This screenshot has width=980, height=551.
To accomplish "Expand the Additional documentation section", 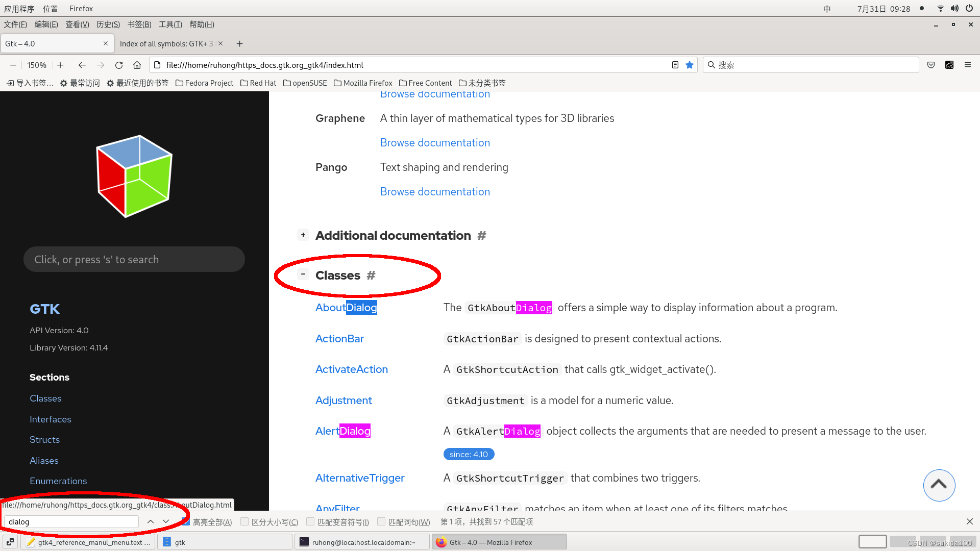I will [303, 234].
